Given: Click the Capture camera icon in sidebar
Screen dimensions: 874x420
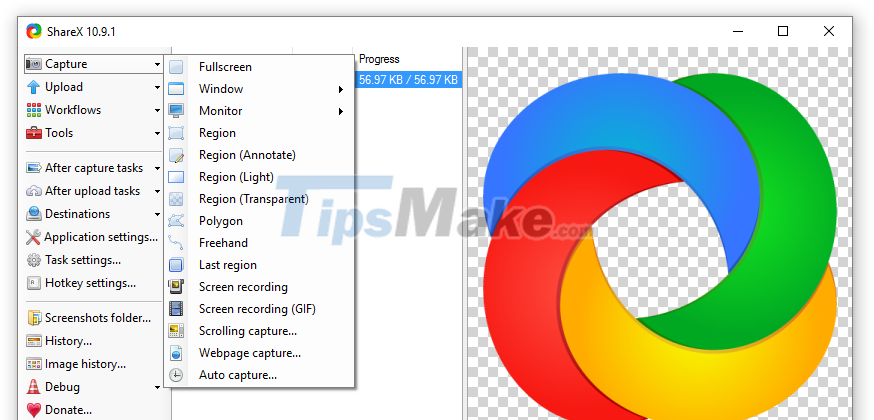Looking at the screenshot, I should tap(34, 64).
